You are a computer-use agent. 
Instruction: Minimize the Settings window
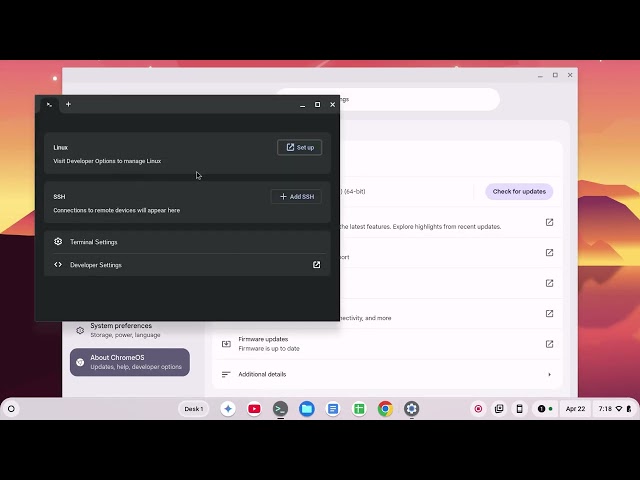(540, 76)
